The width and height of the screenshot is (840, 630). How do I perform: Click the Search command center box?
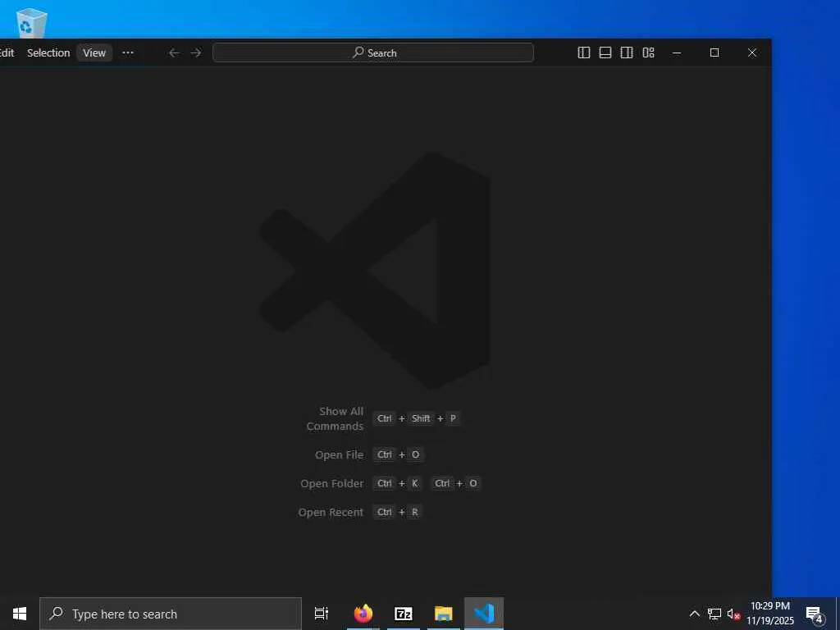point(373,52)
